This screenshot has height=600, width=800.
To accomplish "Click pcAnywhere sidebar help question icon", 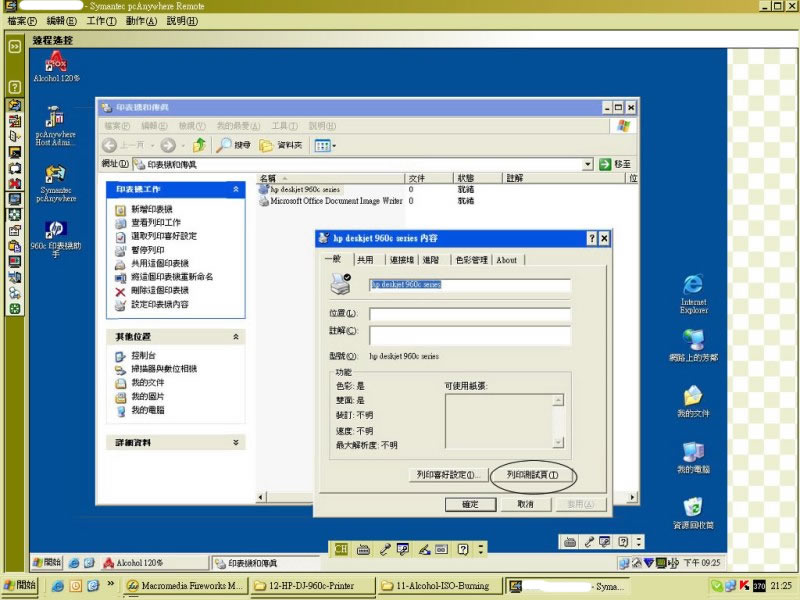I will tap(15, 87).
